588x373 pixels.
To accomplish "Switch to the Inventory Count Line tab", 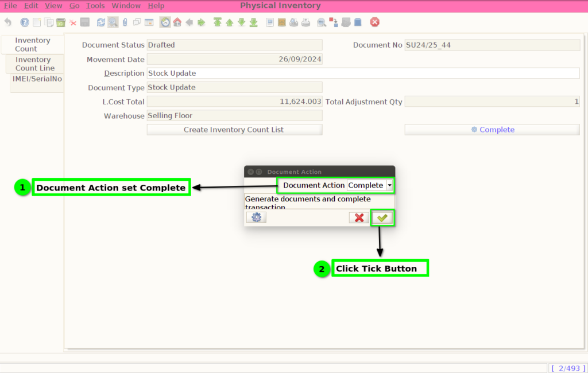I will pyautogui.click(x=35, y=64).
